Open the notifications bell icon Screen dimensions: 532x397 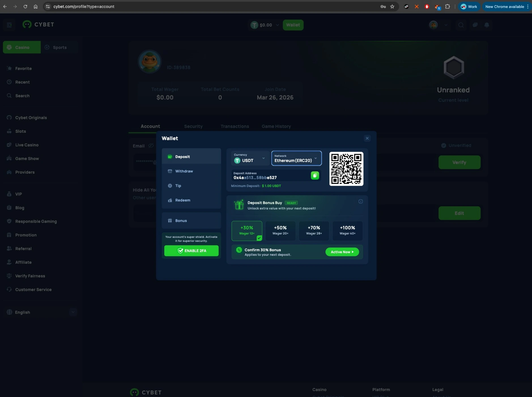tap(487, 25)
